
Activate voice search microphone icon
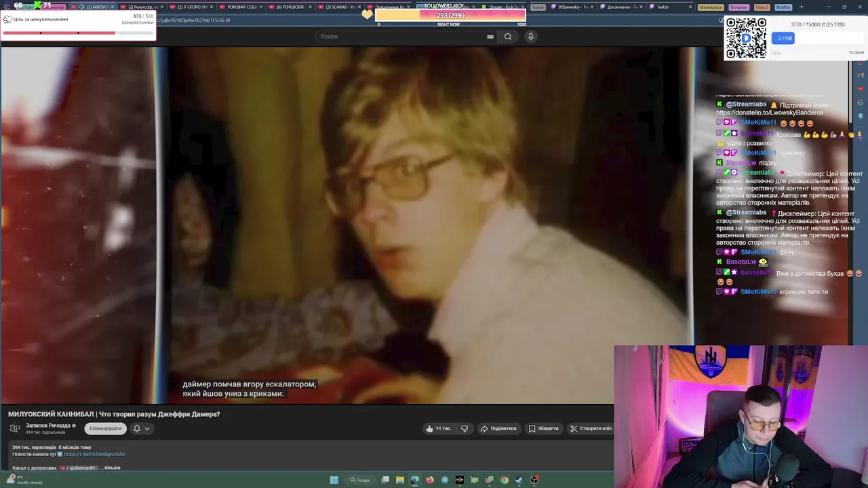pos(530,37)
